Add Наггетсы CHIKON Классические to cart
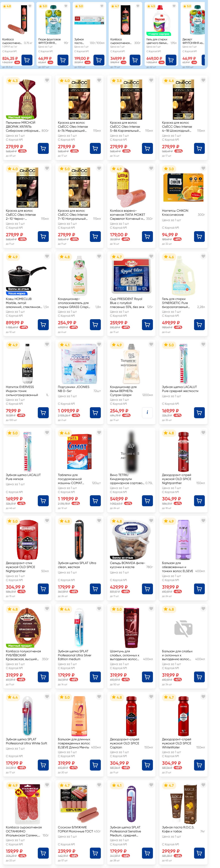Image resolution: width=220 pixels, height=868 pixels. tap(199, 236)
